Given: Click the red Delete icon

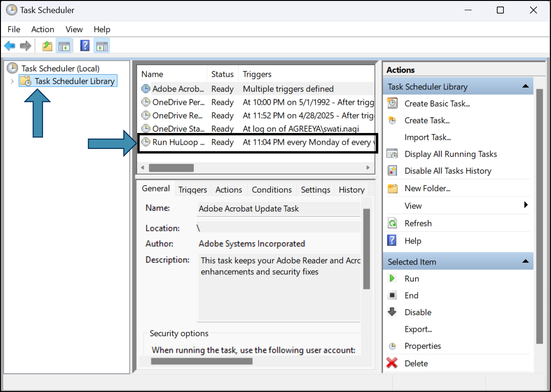Looking at the screenshot, I should tap(392, 363).
